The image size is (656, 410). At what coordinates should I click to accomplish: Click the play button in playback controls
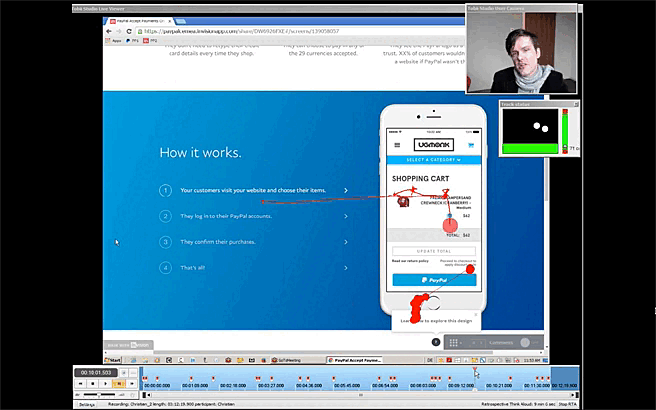point(105,384)
